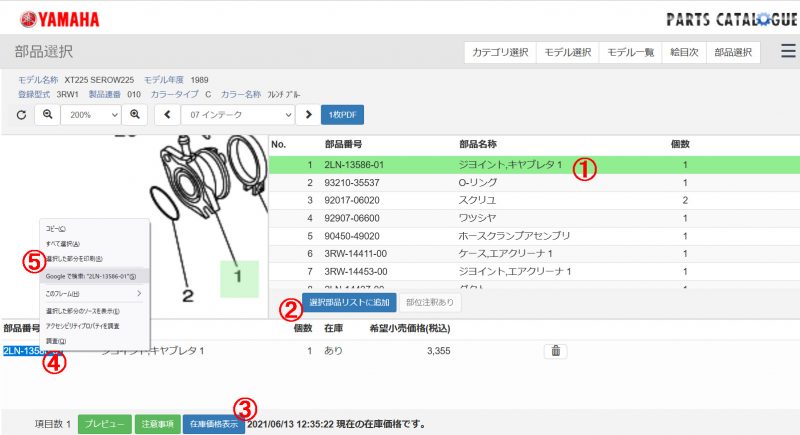Screen dimensions: 800x435
Task: Click the 部品番号 column header in parts table
Action: pos(343,144)
